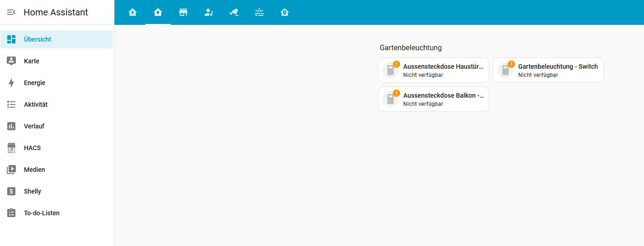
Task: Open the person with music note tab
Action: coord(209,12)
